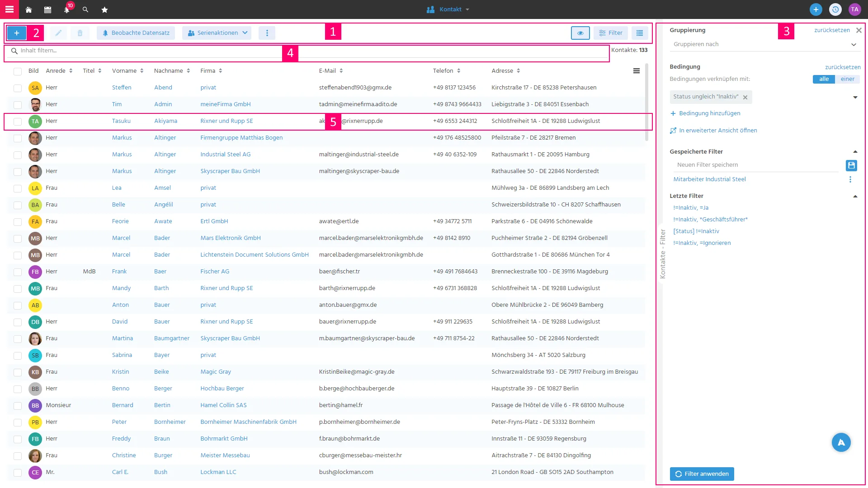The image size is (868, 488).
Task: Open history clock icon in top bar
Action: (835, 9)
